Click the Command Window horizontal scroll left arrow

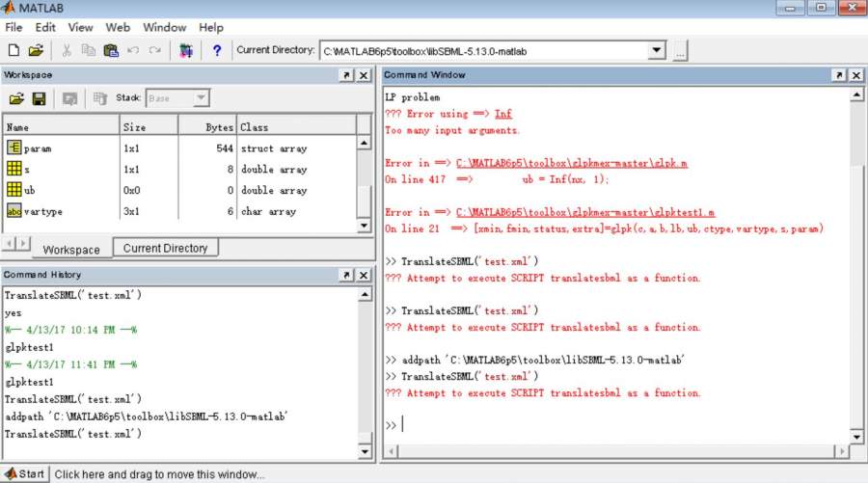pos(391,451)
